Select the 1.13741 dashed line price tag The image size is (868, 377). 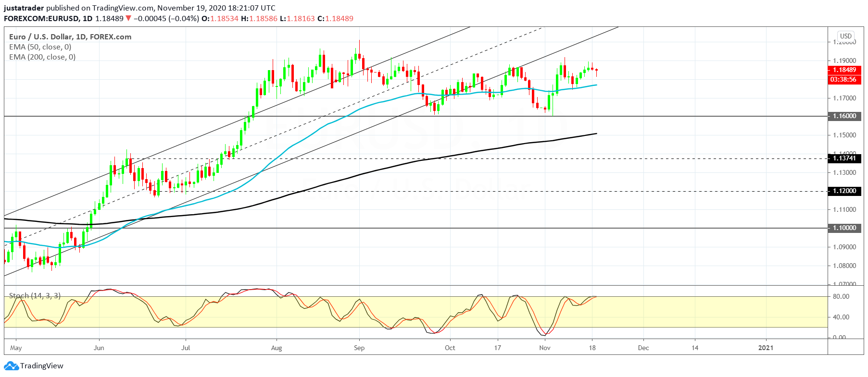pos(845,158)
